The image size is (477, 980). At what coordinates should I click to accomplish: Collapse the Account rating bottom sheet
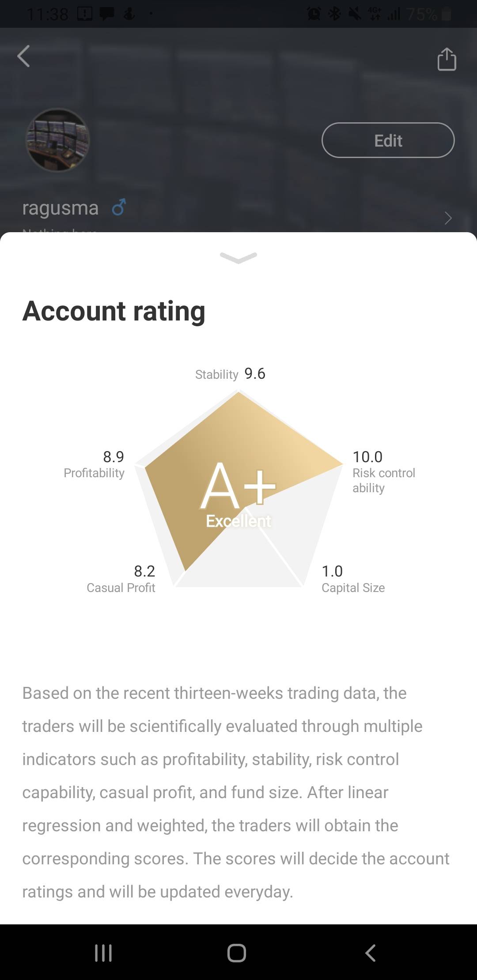(x=238, y=258)
